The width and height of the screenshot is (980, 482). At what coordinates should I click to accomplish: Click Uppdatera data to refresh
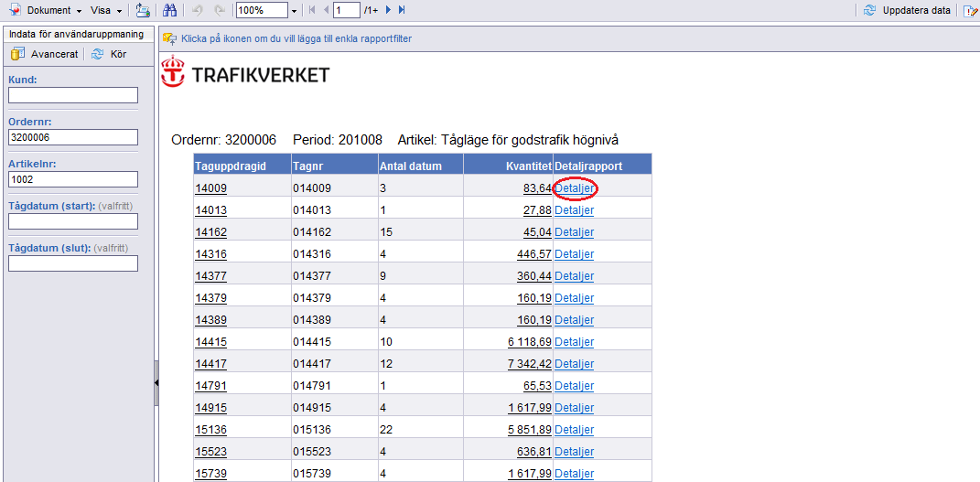(907, 11)
